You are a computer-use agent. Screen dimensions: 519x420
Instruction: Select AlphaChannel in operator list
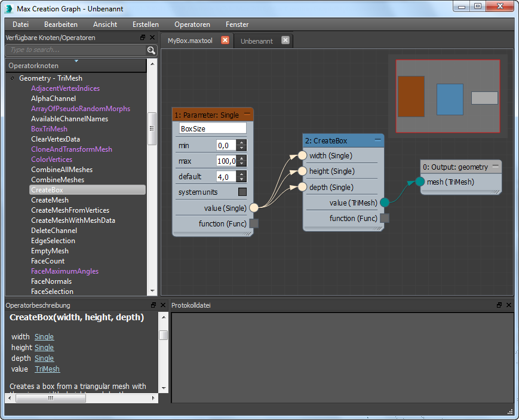pos(53,99)
